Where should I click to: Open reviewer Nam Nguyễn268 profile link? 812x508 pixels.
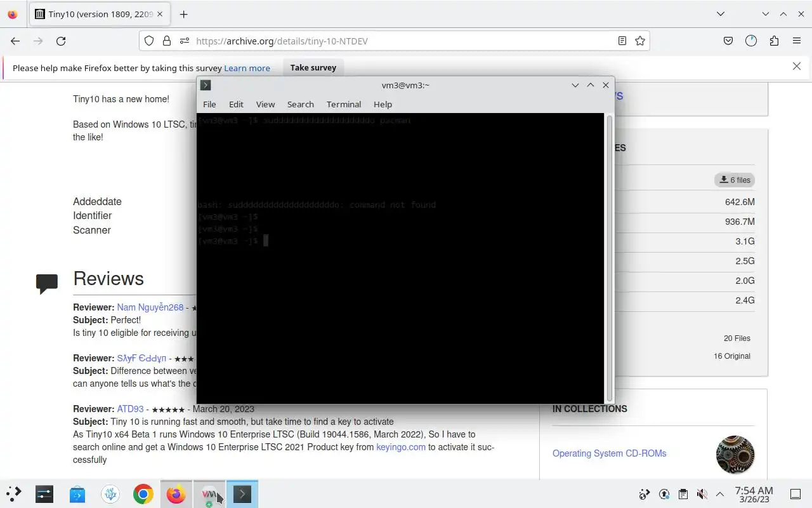[150, 307]
